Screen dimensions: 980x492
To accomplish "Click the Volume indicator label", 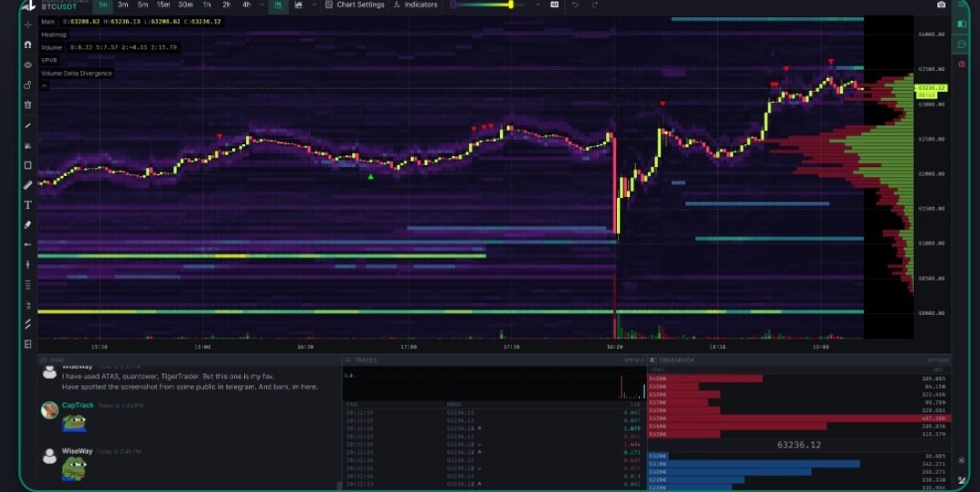I will click(x=51, y=47).
